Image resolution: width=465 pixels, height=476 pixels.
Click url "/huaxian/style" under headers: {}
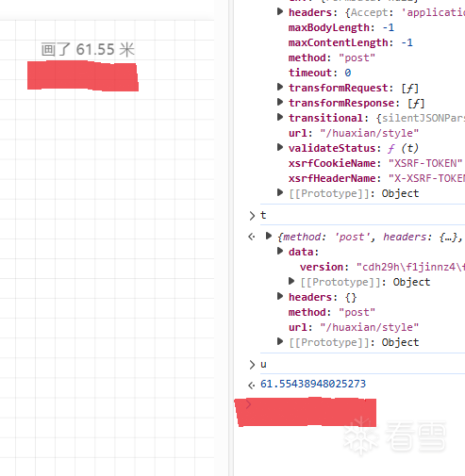tap(354, 327)
